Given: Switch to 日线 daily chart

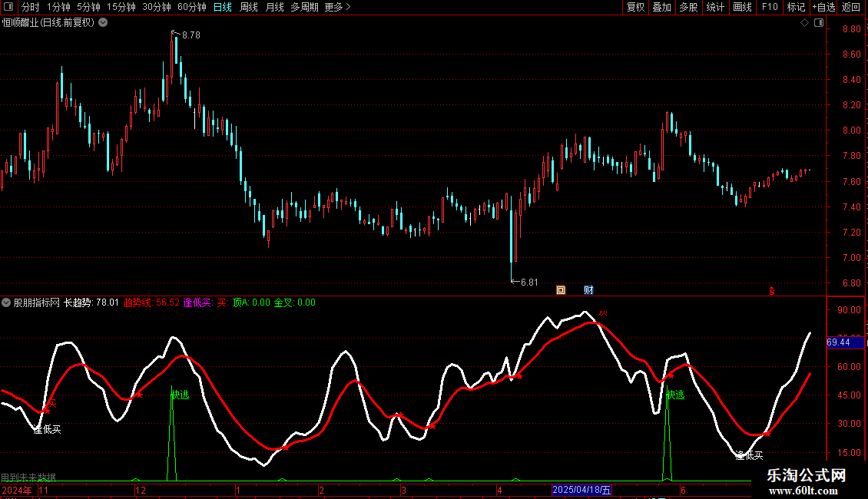Looking at the screenshot, I should click(x=223, y=7).
